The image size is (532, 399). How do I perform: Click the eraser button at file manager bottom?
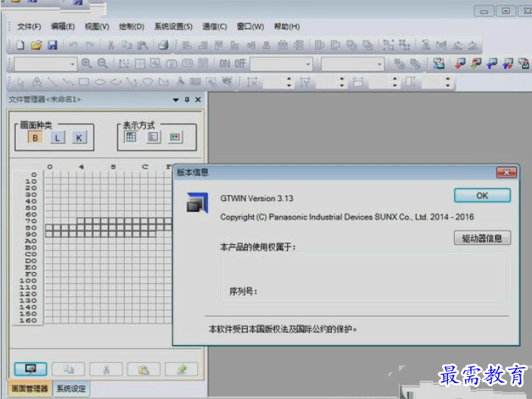[181, 369]
